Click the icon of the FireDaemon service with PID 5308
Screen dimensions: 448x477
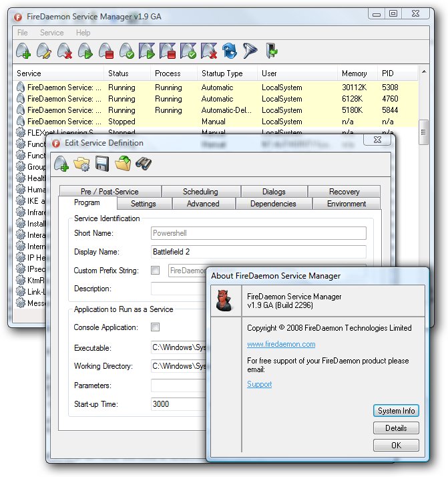pos(20,88)
